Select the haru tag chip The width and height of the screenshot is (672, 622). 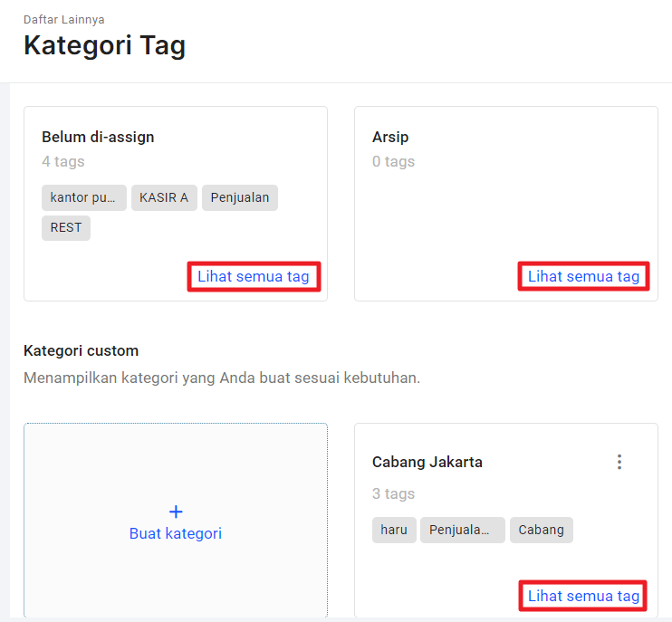pyautogui.click(x=394, y=531)
